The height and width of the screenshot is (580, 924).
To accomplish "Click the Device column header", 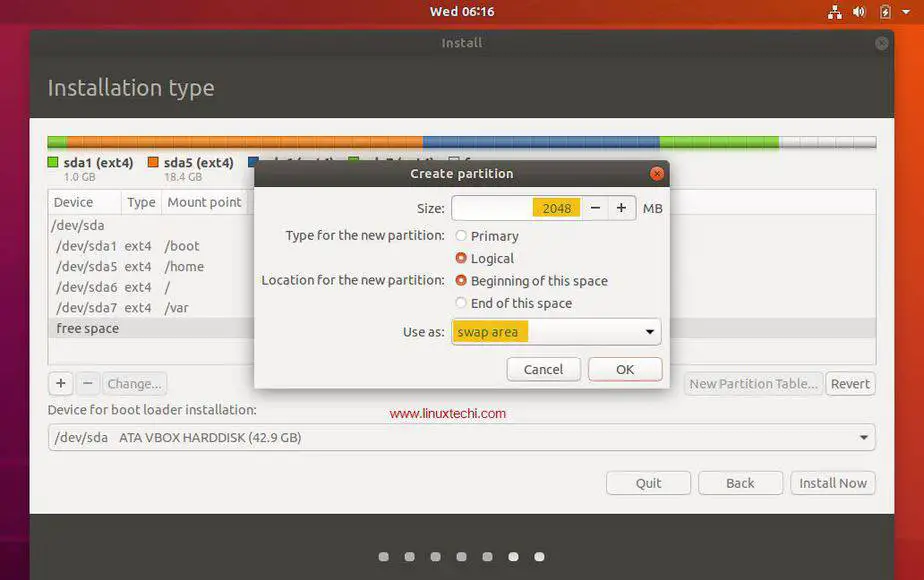I will coord(85,202).
